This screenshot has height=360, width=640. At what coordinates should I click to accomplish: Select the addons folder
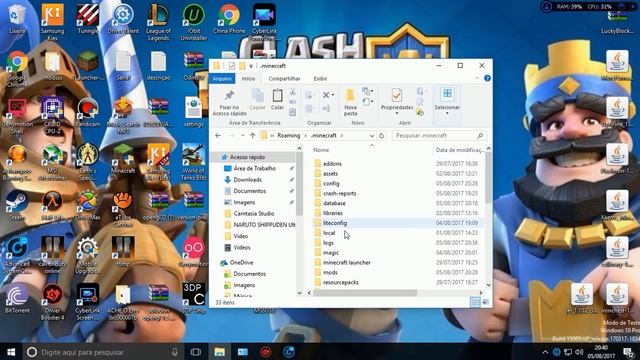pos(332,164)
